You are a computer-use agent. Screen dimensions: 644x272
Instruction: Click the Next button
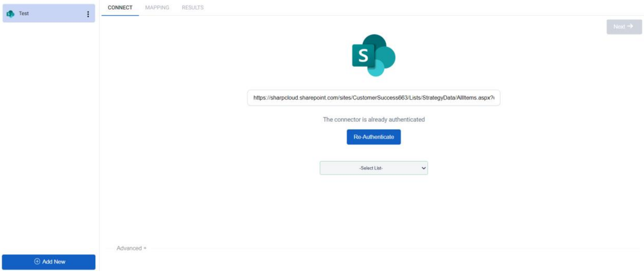pyautogui.click(x=623, y=26)
